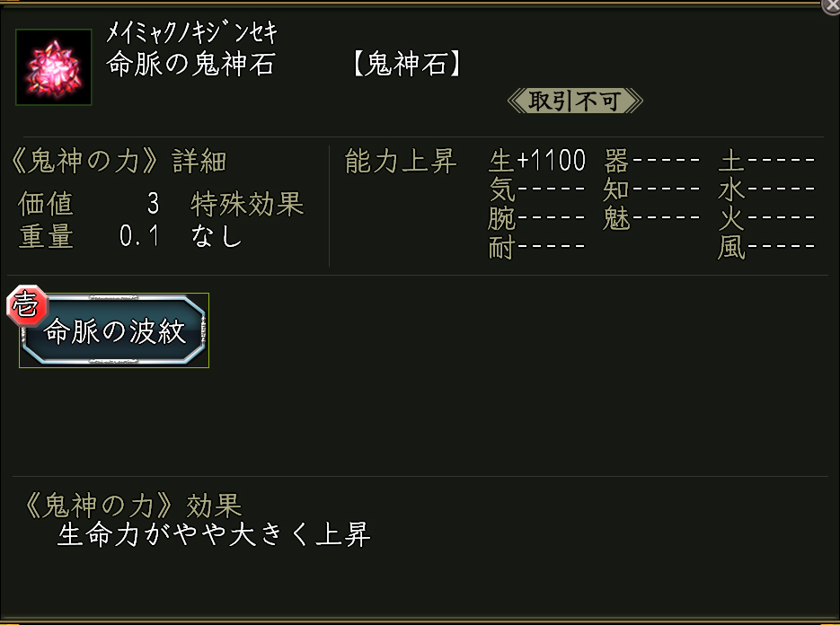Select the 魅 charm stat
Screen dimensions: 840x625
click(653, 219)
